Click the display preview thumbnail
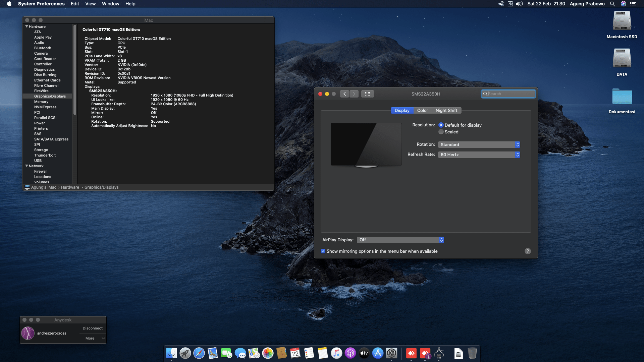 [x=366, y=144]
